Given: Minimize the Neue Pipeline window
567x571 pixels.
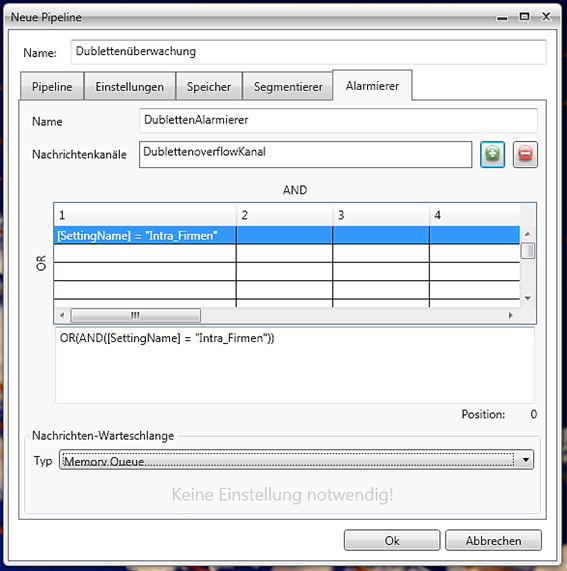Looking at the screenshot, I should (x=502, y=17).
